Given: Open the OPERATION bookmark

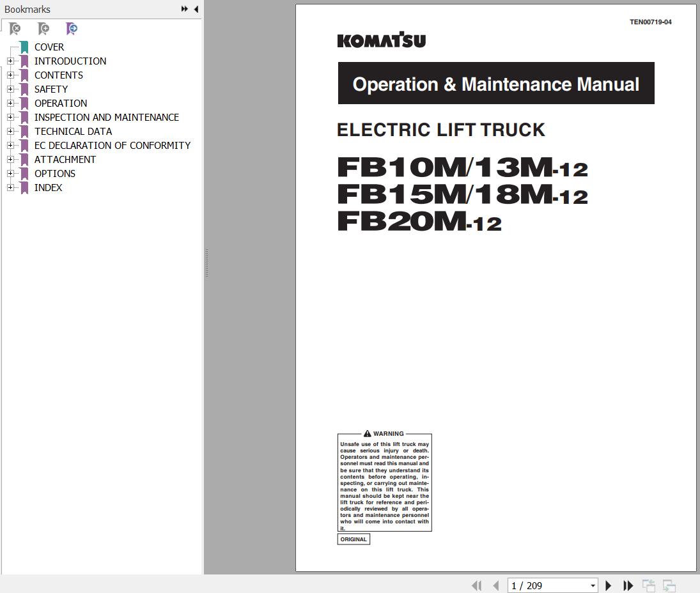Looking at the screenshot, I should (61, 104).
